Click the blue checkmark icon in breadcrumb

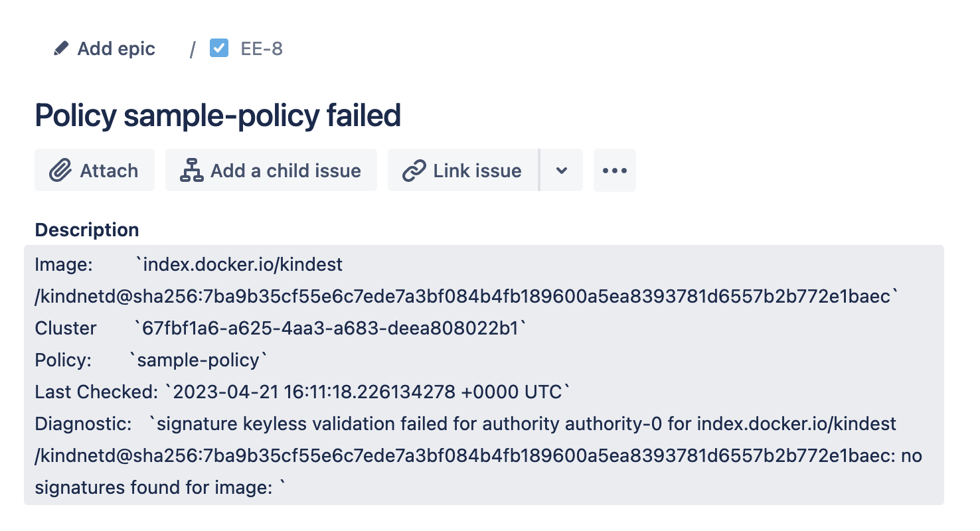219,48
